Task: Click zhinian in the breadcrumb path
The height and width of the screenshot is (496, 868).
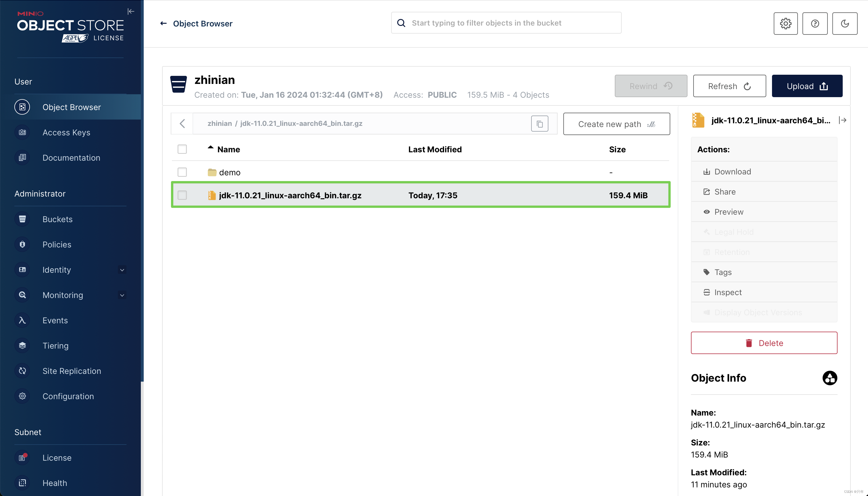Action: point(219,123)
